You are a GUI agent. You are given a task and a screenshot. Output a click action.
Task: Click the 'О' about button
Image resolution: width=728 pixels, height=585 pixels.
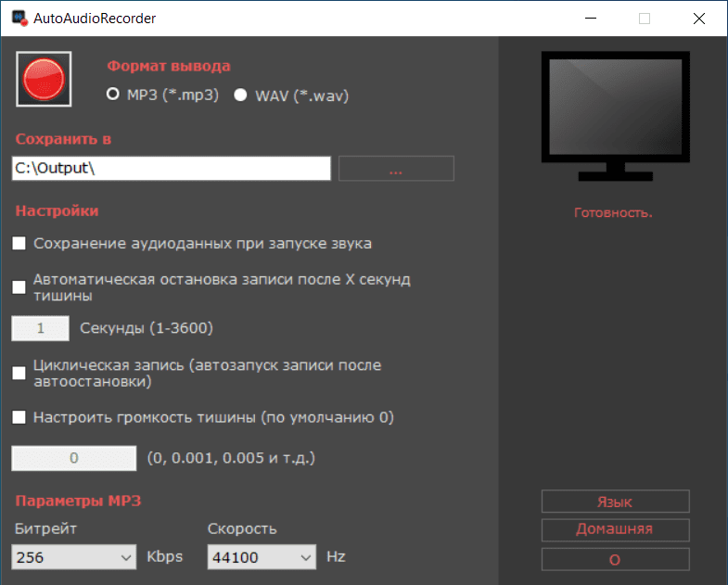coord(615,559)
